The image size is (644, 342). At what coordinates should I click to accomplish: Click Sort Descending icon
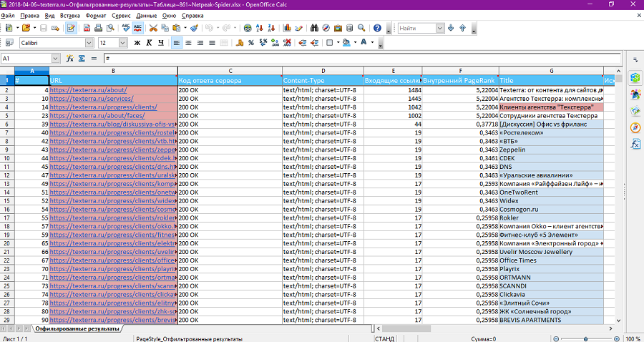(271, 28)
